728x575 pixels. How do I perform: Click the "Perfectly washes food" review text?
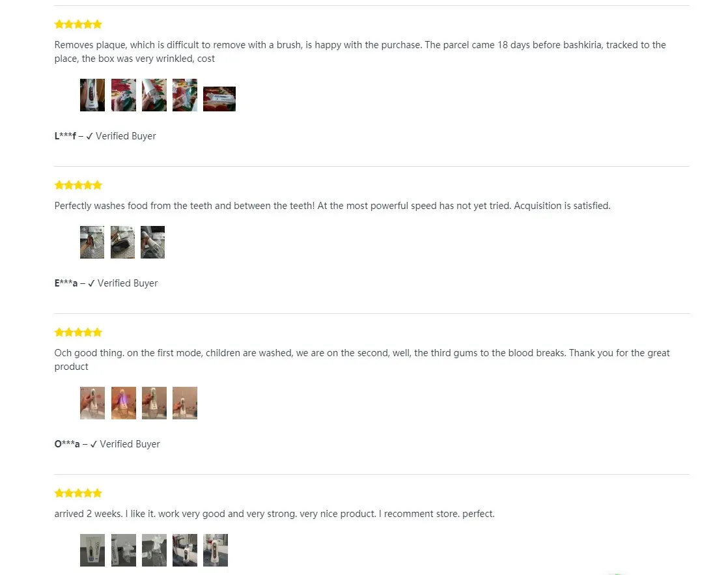pyautogui.click(x=332, y=206)
